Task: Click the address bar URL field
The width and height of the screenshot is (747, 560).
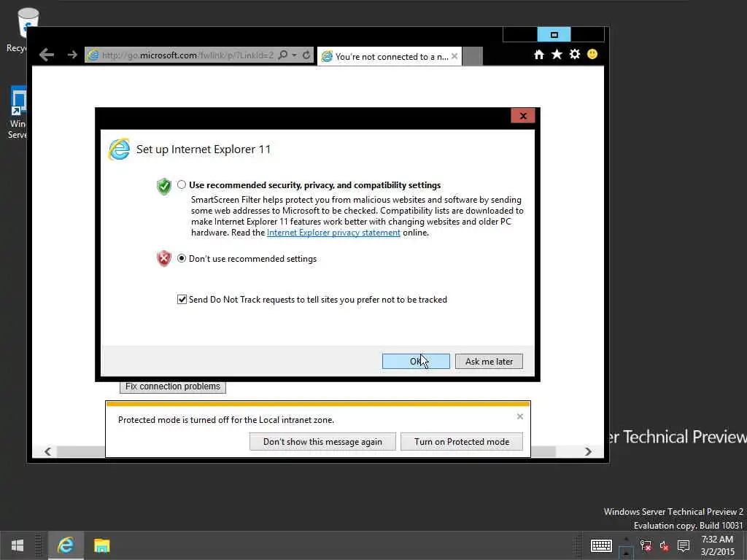Action: tap(188, 55)
